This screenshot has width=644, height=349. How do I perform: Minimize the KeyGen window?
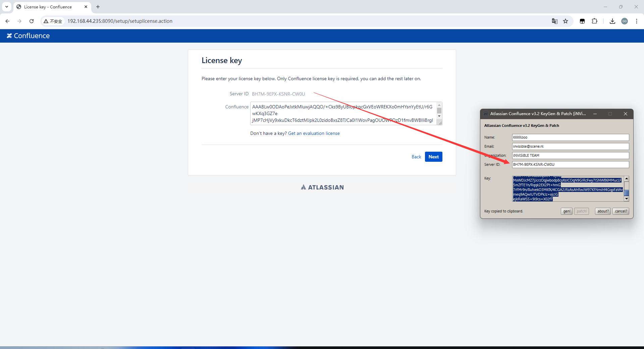click(595, 114)
